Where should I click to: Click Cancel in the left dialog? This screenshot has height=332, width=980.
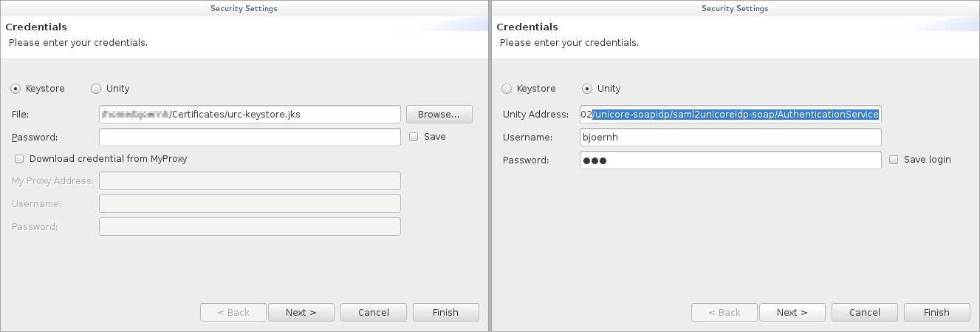[374, 313]
